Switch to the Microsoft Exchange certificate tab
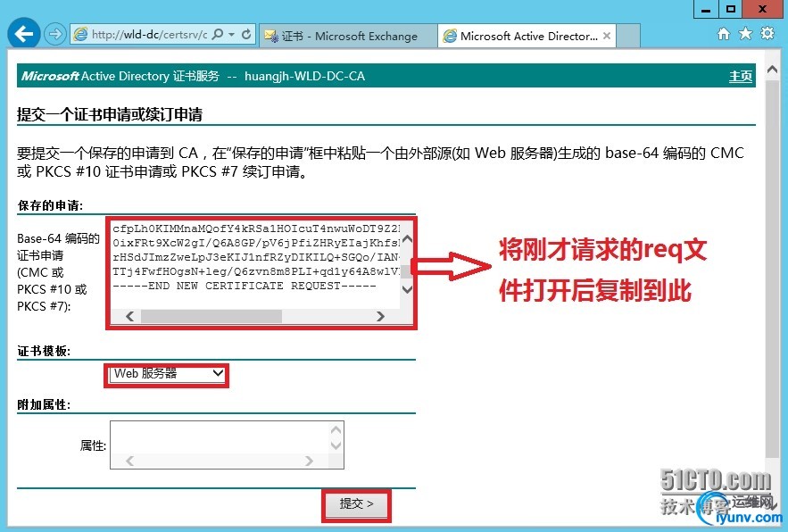Image resolution: width=788 pixels, height=532 pixels. click(x=348, y=37)
